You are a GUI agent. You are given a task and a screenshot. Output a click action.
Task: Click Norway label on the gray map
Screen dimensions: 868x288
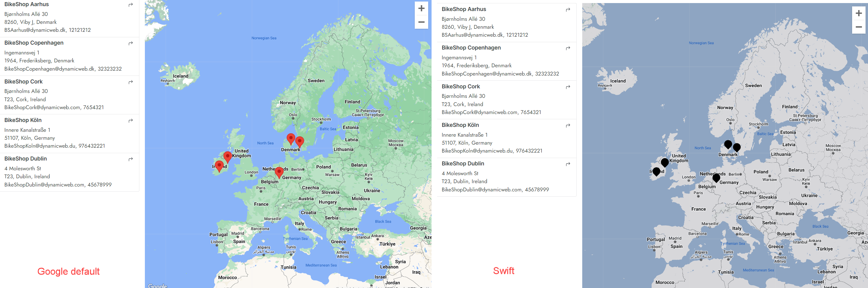click(725, 108)
